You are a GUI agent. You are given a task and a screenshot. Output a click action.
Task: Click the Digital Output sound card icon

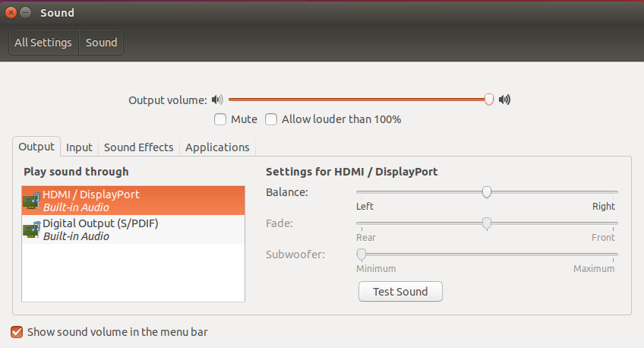coord(32,229)
